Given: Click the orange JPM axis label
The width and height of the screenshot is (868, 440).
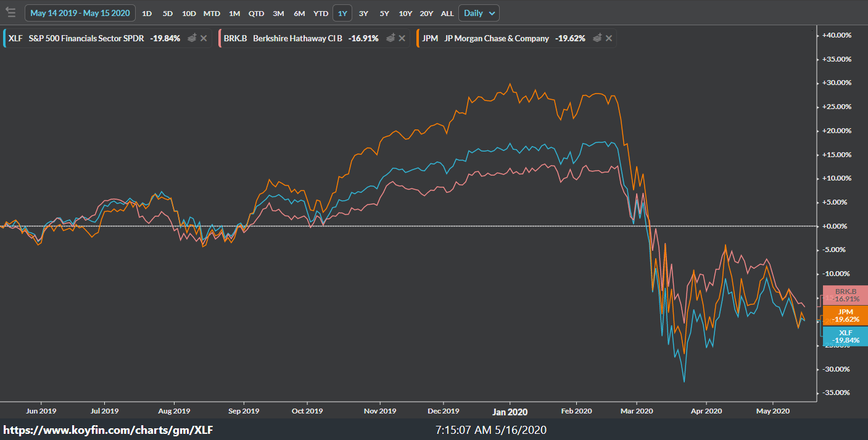Looking at the screenshot, I should point(845,316).
